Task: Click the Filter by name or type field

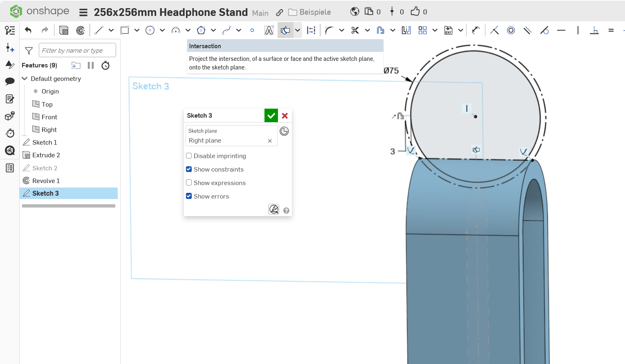Action: point(77,50)
